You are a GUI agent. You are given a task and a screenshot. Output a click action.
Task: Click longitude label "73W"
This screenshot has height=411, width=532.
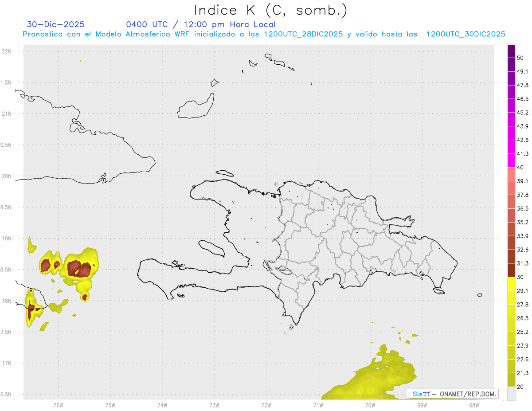click(x=214, y=405)
